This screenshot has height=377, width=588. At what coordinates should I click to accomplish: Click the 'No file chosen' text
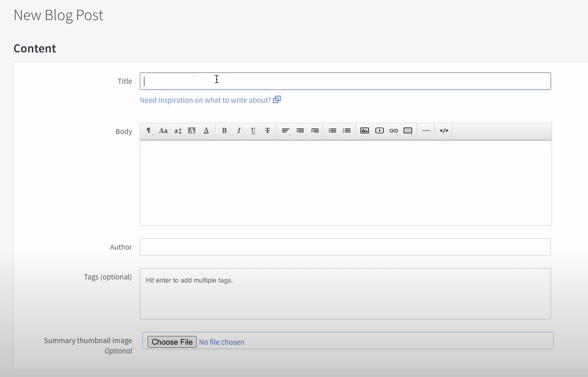[x=222, y=342]
